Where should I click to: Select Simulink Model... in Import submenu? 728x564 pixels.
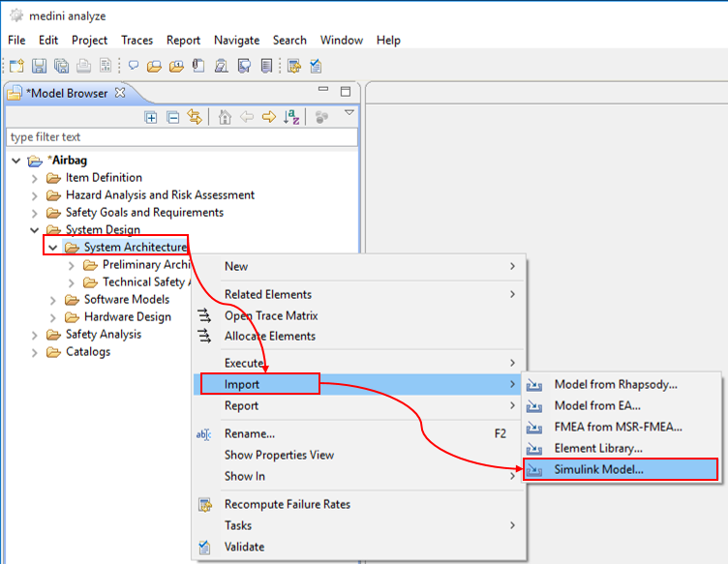click(x=598, y=470)
